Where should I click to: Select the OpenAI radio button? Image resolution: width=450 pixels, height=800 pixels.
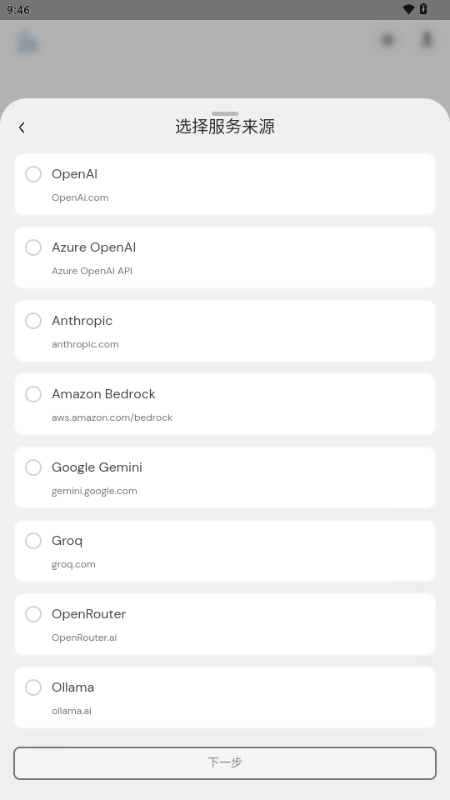[x=33, y=174]
